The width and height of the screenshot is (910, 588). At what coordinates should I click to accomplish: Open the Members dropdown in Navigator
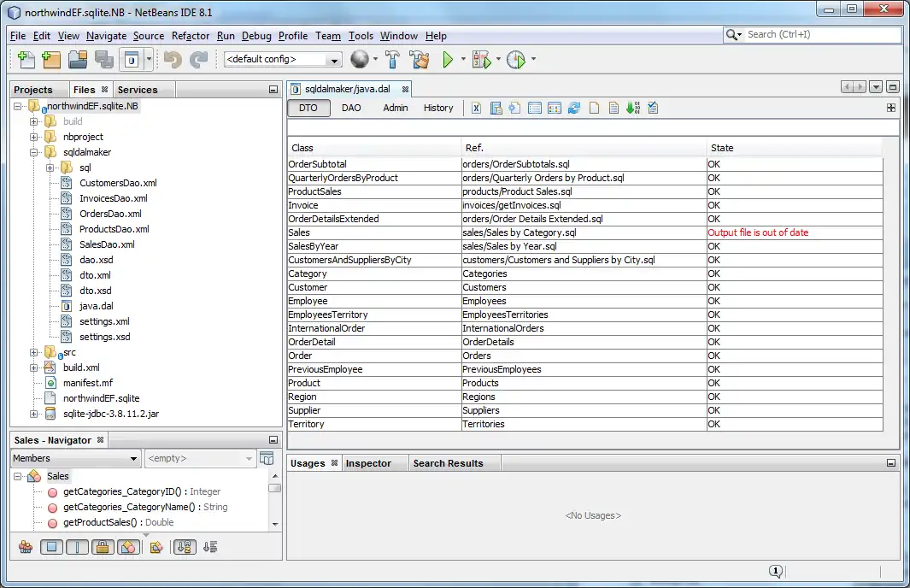[x=75, y=458]
